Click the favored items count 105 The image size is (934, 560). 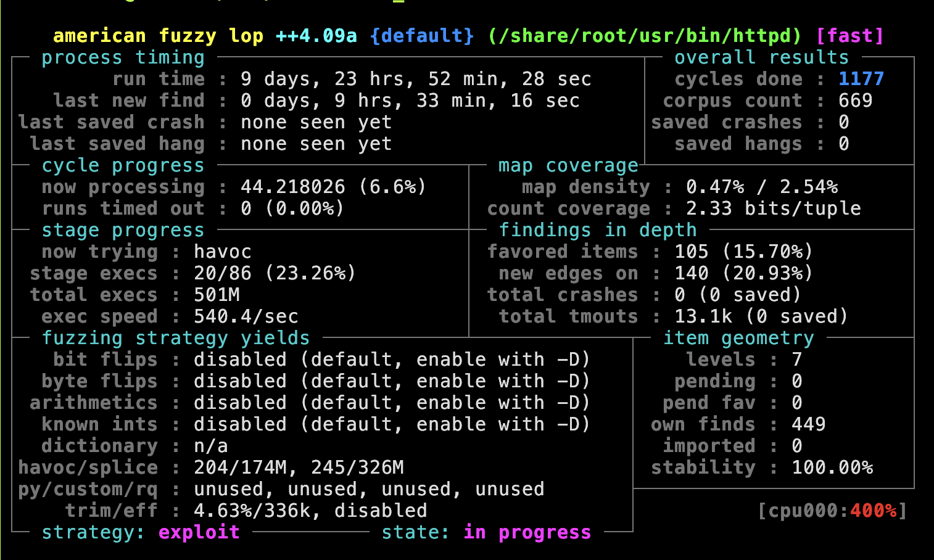click(692, 252)
